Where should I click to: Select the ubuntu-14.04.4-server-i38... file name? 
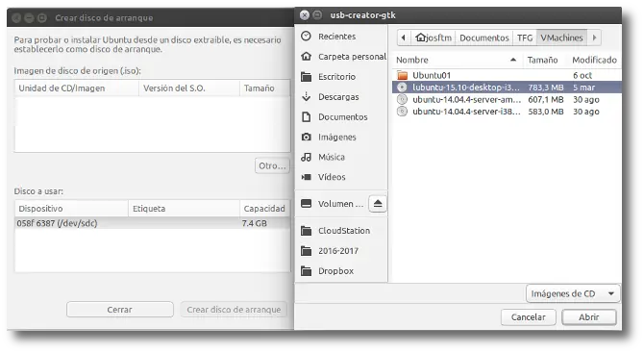466,112
